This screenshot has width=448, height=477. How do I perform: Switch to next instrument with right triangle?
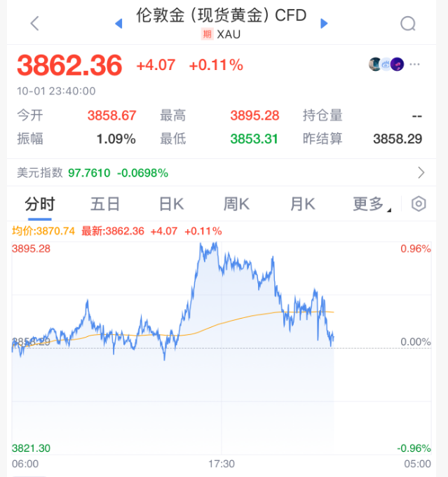point(324,24)
